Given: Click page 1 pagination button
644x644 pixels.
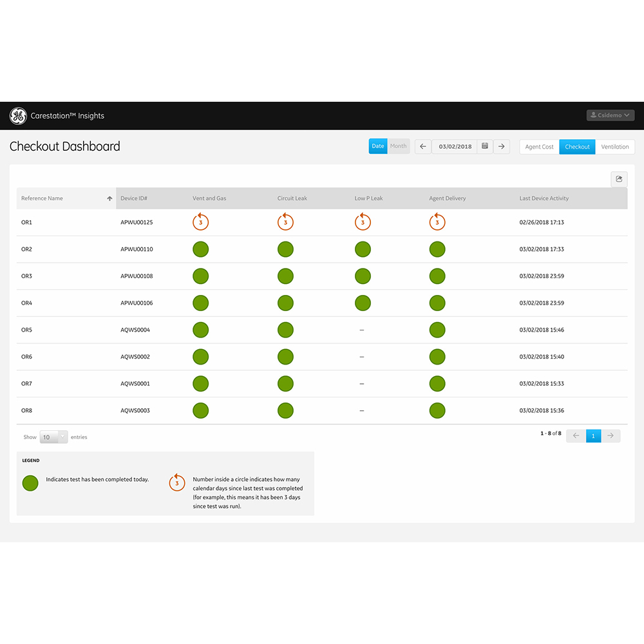Looking at the screenshot, I should pyautogui.click(x=593, y=436).
